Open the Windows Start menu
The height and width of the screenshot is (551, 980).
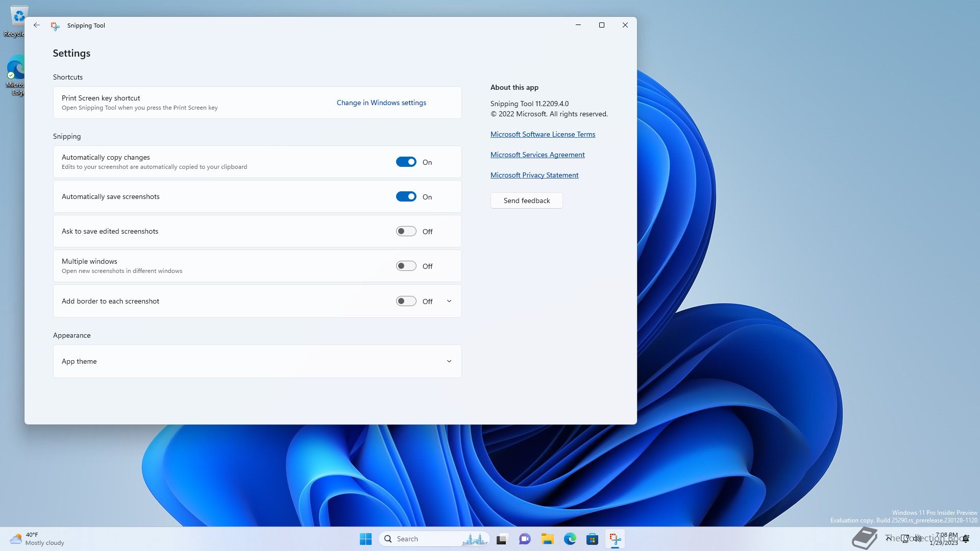(x=365, y=539)
